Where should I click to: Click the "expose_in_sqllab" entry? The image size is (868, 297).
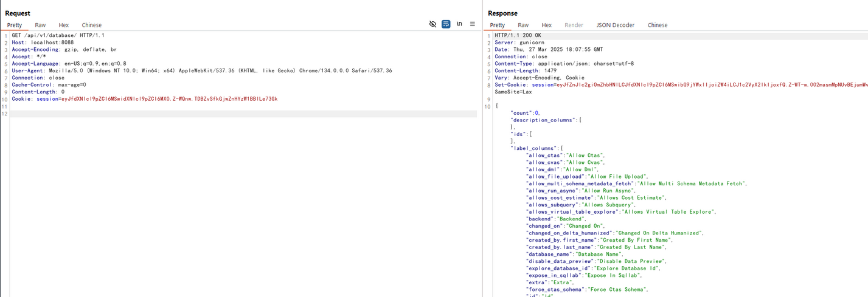[585, 275]
